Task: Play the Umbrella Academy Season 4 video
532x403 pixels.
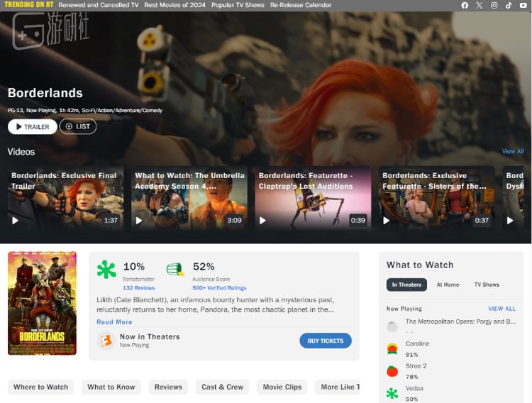Action: pos(139,221)
